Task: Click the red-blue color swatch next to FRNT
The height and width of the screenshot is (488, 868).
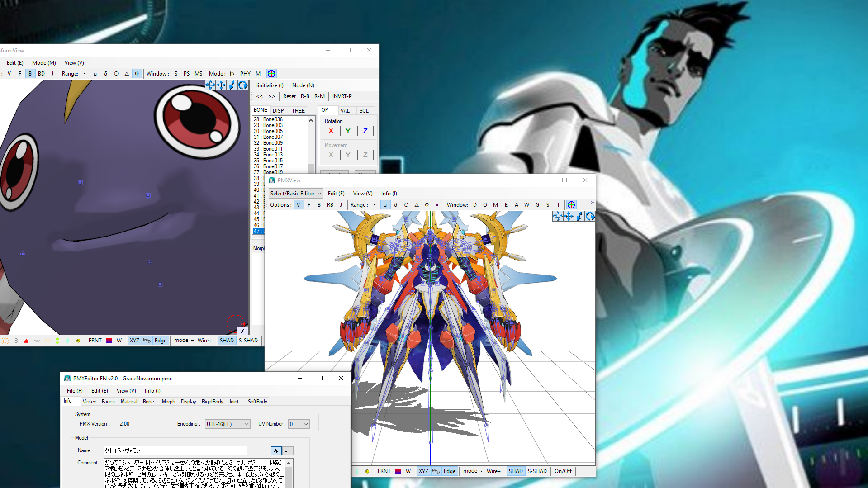Action: pyautogui.click(x=109, y=341)
